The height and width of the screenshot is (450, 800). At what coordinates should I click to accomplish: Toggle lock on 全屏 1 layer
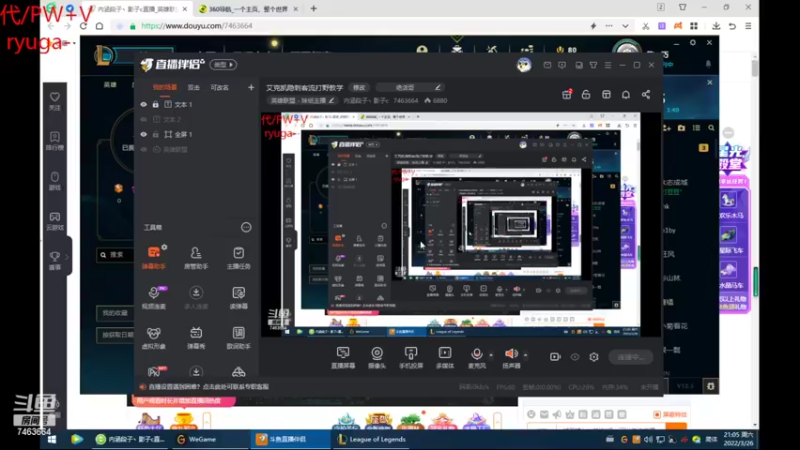tap(156, 134)
